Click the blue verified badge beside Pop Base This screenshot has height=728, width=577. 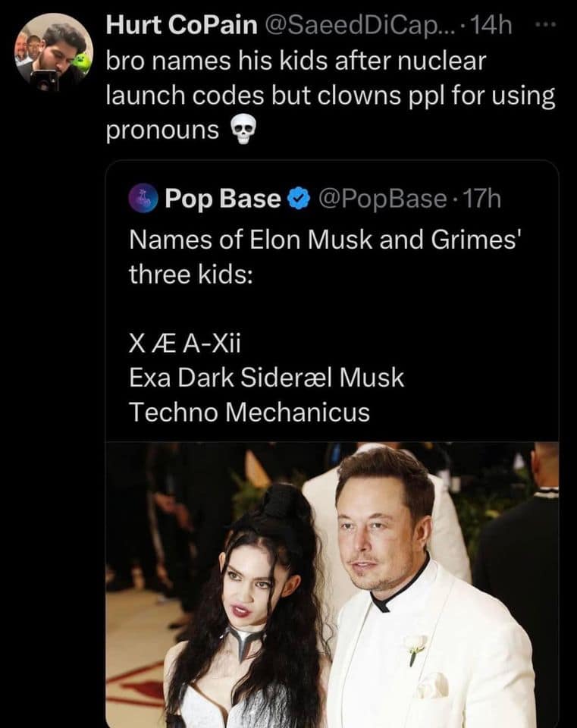click(299, 199)
